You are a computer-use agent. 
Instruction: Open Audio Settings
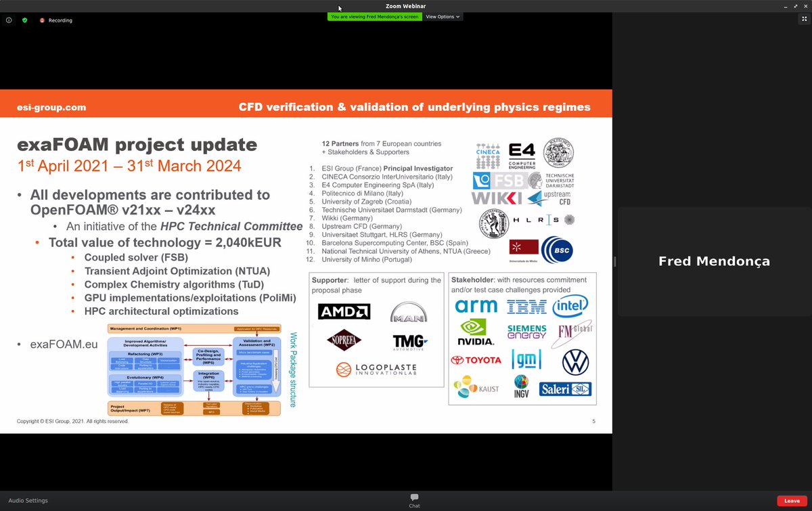(28, 501)
